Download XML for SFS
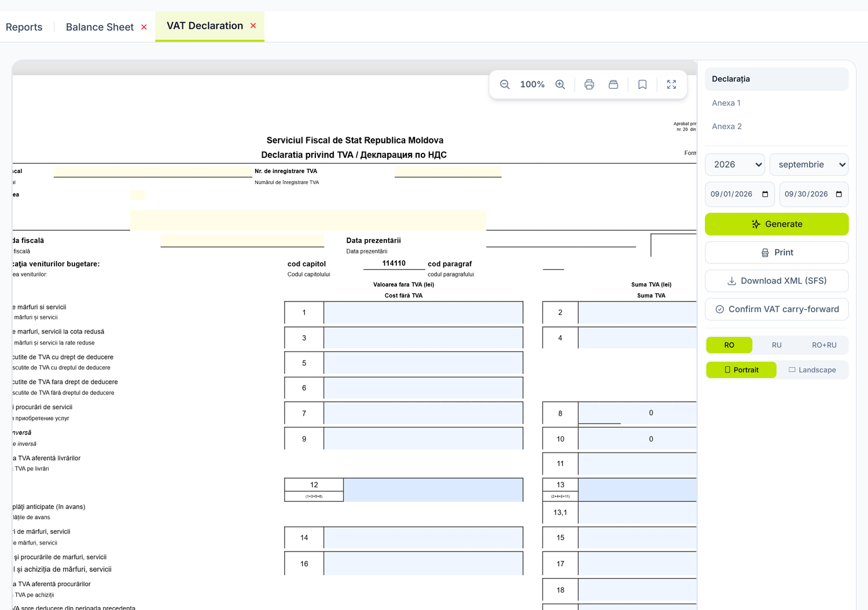This screenshot has height=610, width=868. tap(777, 281)
